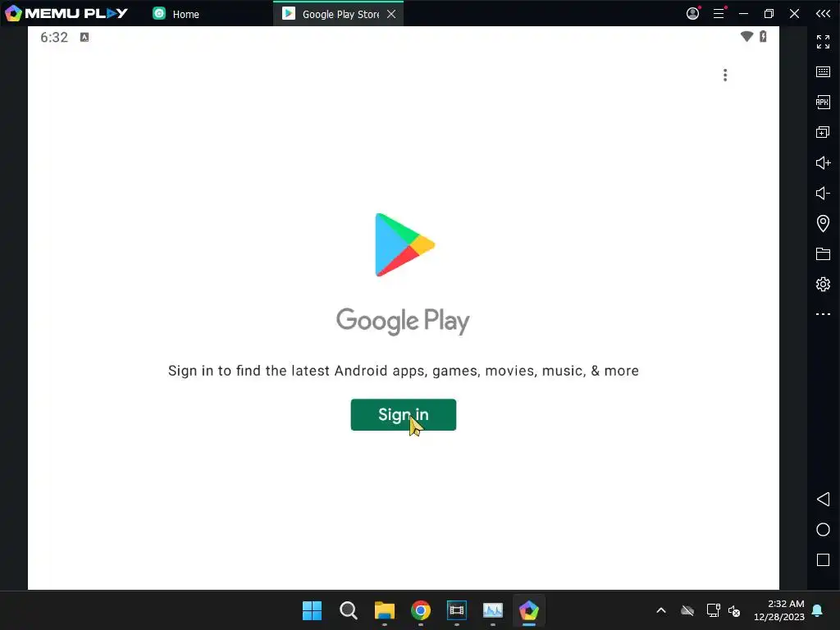Open the keyboard mapping tool
Viewport: 840px width, 630px height.
click(x=823, y=72)
